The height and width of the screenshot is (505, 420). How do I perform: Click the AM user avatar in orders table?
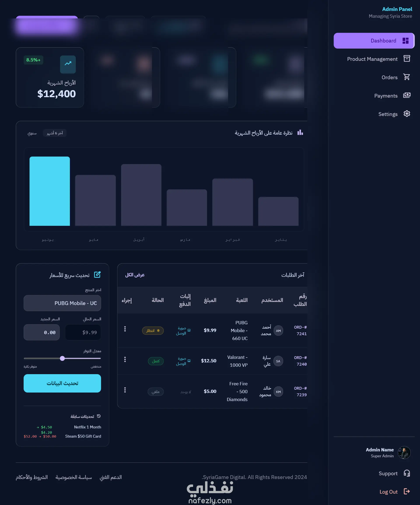278,331
